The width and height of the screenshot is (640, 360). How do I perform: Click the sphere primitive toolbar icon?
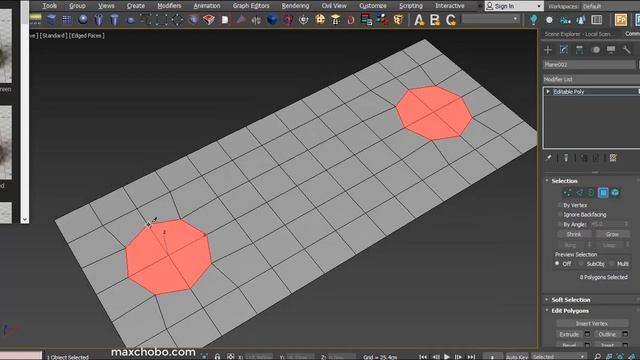pyautogui.click(x=83, y=20)
